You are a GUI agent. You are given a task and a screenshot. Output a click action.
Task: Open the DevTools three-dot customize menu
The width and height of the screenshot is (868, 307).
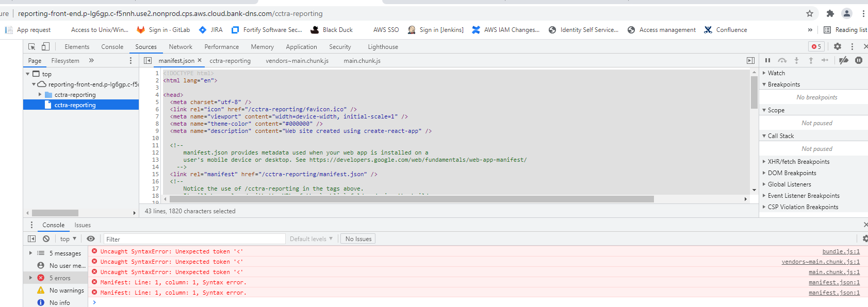coord(852,46)
